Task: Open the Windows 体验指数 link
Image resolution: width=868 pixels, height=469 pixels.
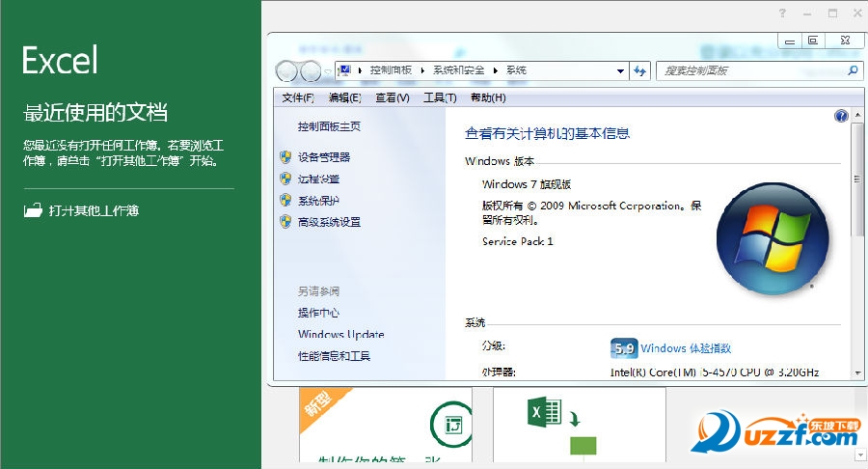Action: [686, 348]
